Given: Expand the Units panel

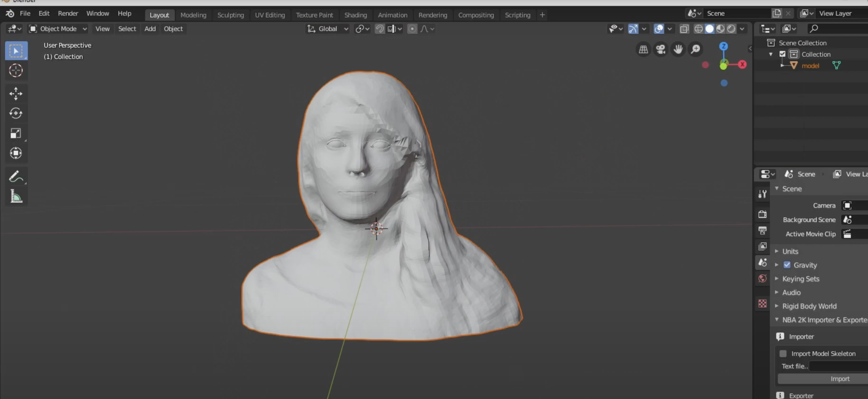Looking at the screenshot, I should pos(790,251).
